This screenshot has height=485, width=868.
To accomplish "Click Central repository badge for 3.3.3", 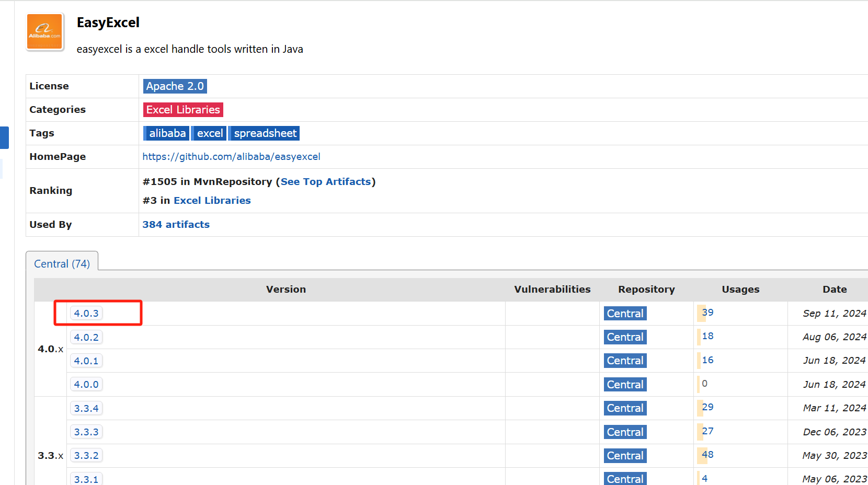I will [625, 432].
